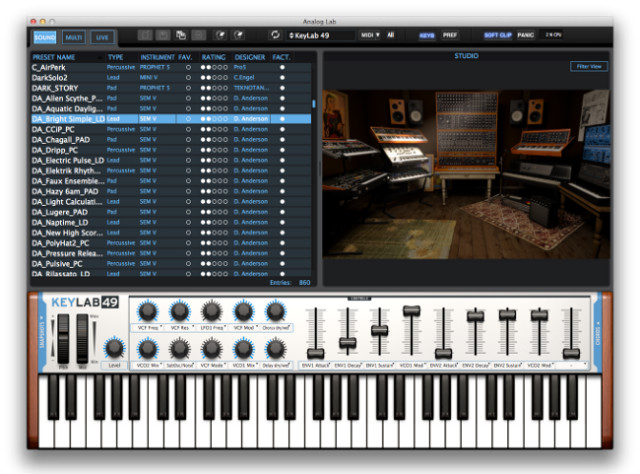640x474 pixels.
Task: Click the ENV1 Sustain fader handle
Action: [x=380, y=330]
